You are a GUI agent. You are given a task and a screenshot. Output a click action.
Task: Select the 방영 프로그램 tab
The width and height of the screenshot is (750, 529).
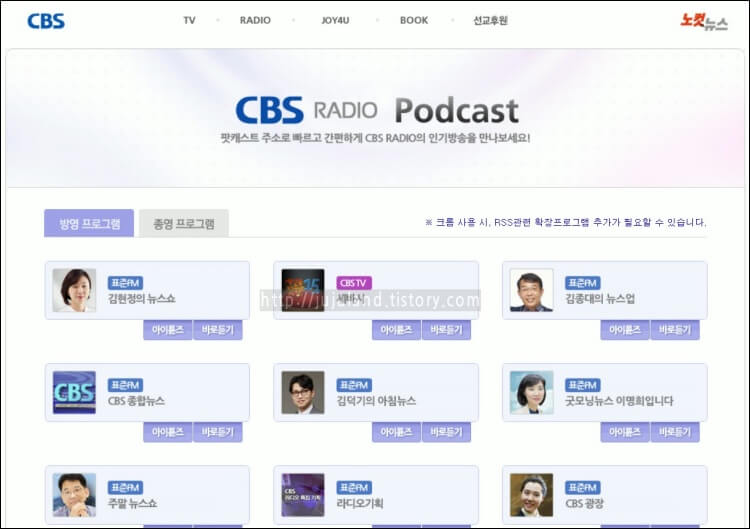89,223
